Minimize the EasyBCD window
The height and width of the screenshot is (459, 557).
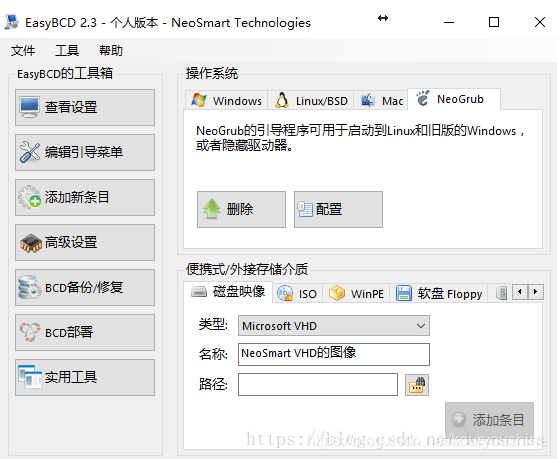(x=449, y=22)
